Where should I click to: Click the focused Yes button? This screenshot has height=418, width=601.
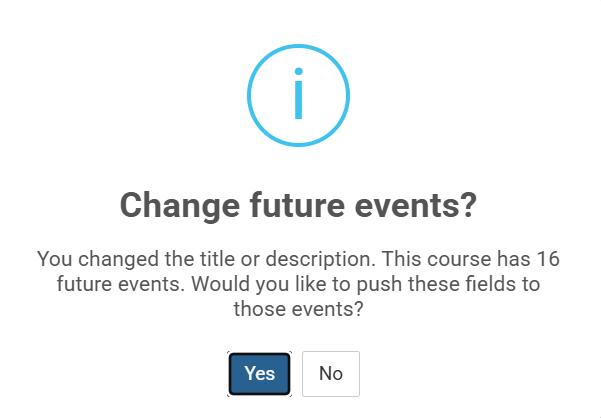[x=259, y=374]
